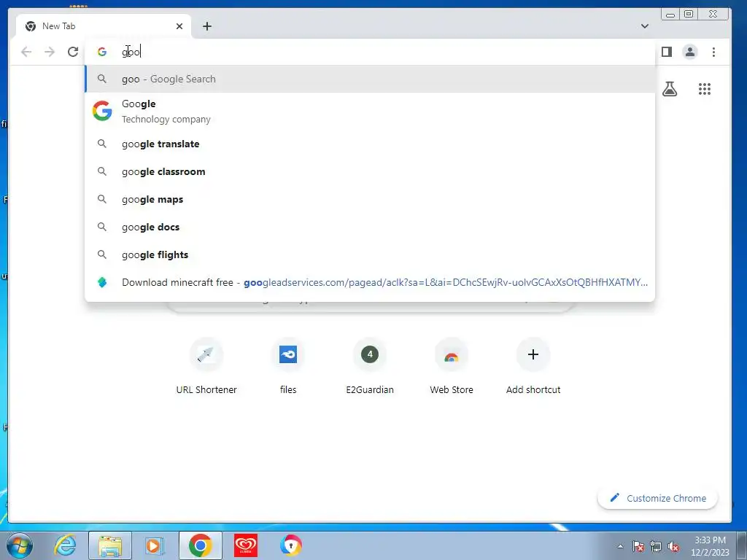
Task: Open the Download minecraft free history suggestion
Action: [370, 282]
